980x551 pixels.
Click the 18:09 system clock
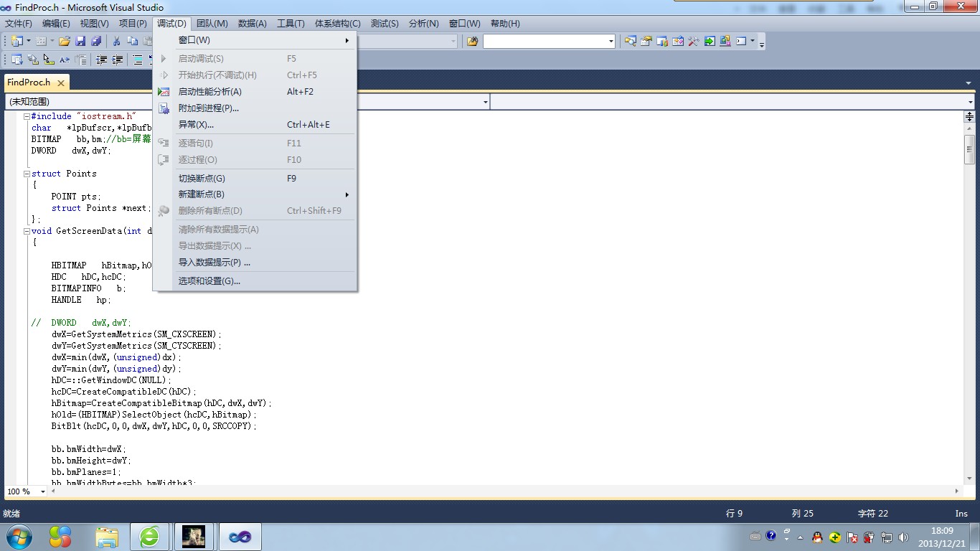click(942, 531)
